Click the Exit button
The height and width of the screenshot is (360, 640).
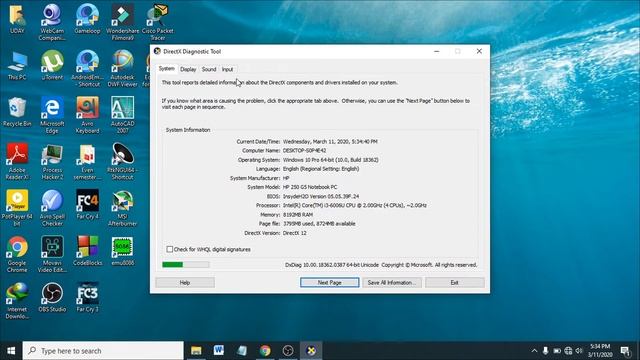(x=455, y=282)
